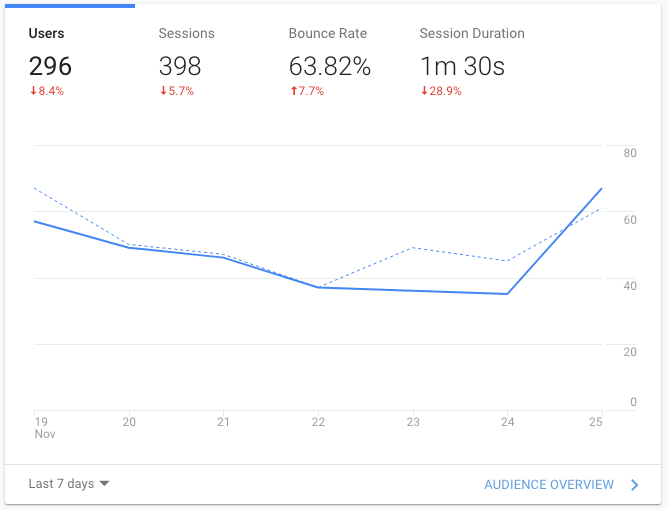Click the 1m 30s duration value
Screen dimensions: 668x510
tap(462, 67)
